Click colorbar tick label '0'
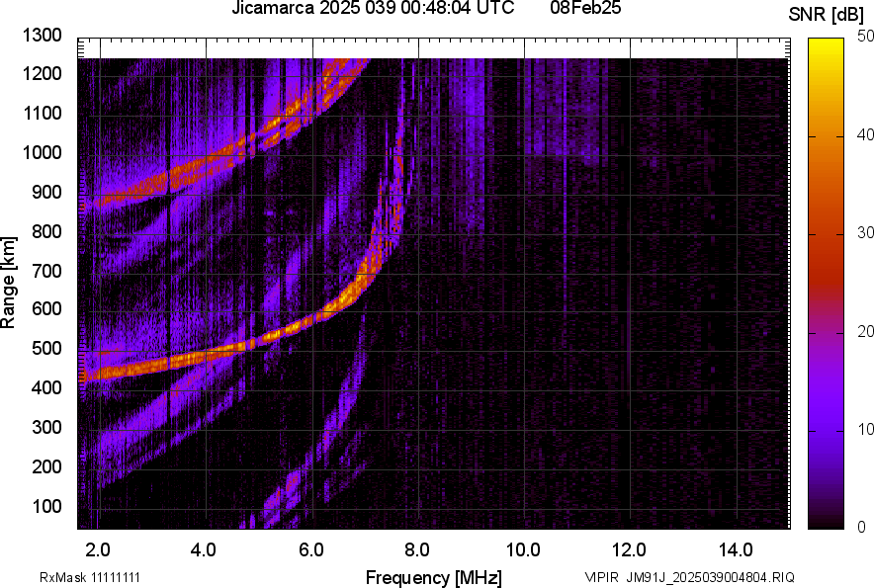The width and height of the screenshot is (874, 588). [862, 528]
